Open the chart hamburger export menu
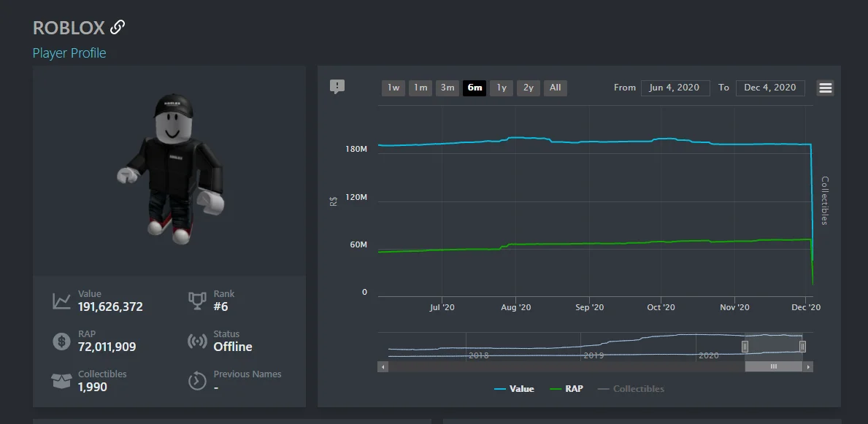The height and width of the screenshot is (424, 868). (826, 88)
